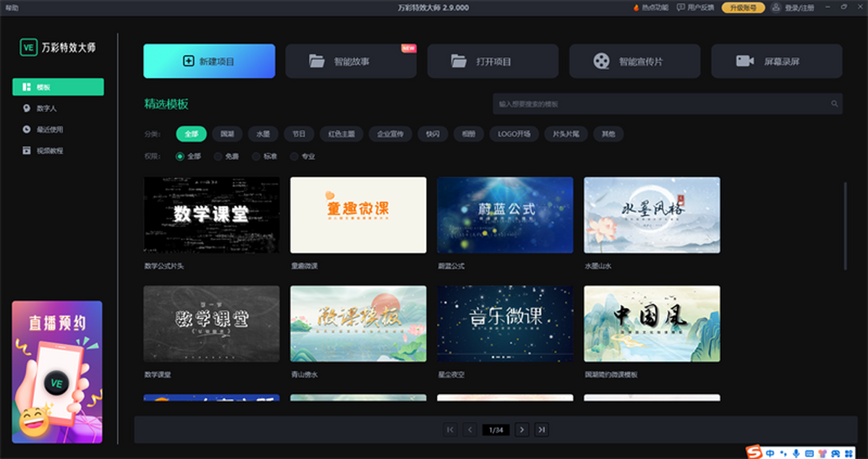Image resolution: width=868 pixels, height=459 pixels.
Task: Jump to the last template page
Action: (x=541, y=429)
